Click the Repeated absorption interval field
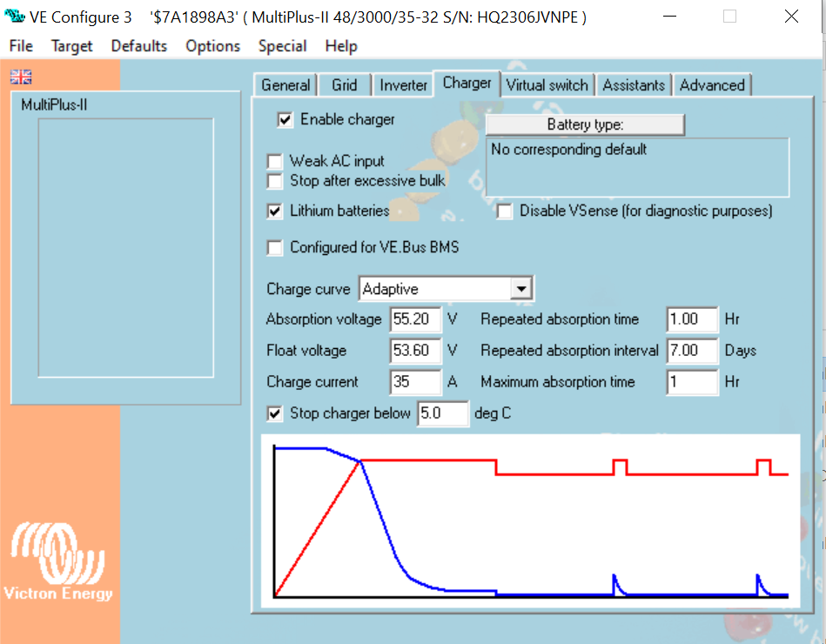Image resolution: width=826 pixels, height=644 pixels. [692, 351]
